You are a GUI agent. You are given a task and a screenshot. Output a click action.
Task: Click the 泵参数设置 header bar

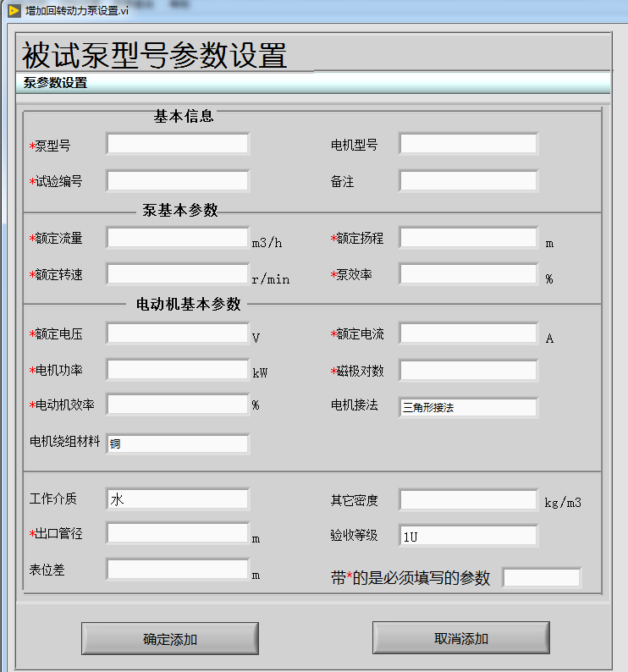point(313,82)
